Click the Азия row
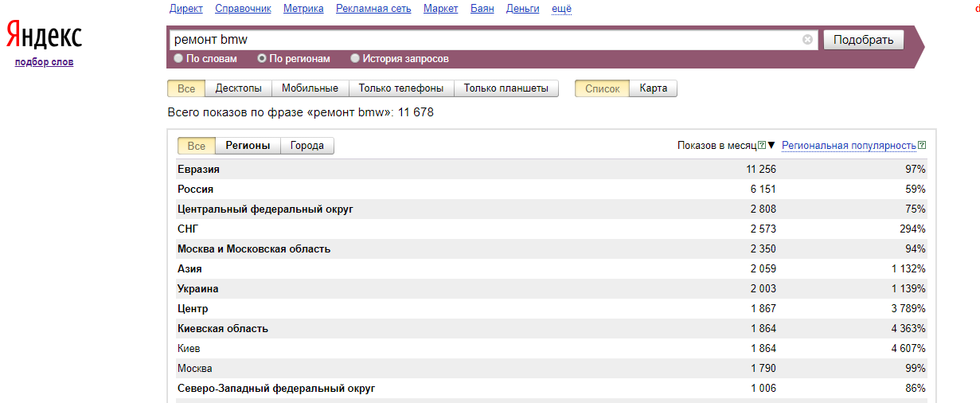980x403 pixels. [552, 268]
